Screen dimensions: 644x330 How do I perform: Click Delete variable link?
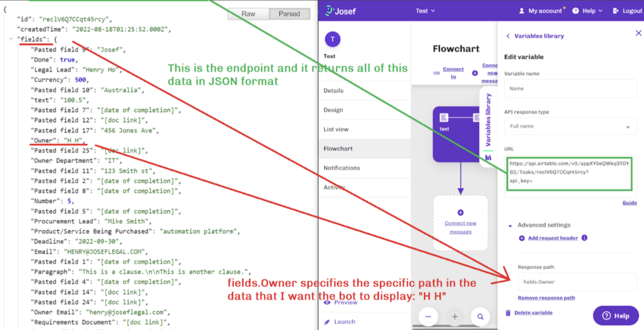click(533, 313)
